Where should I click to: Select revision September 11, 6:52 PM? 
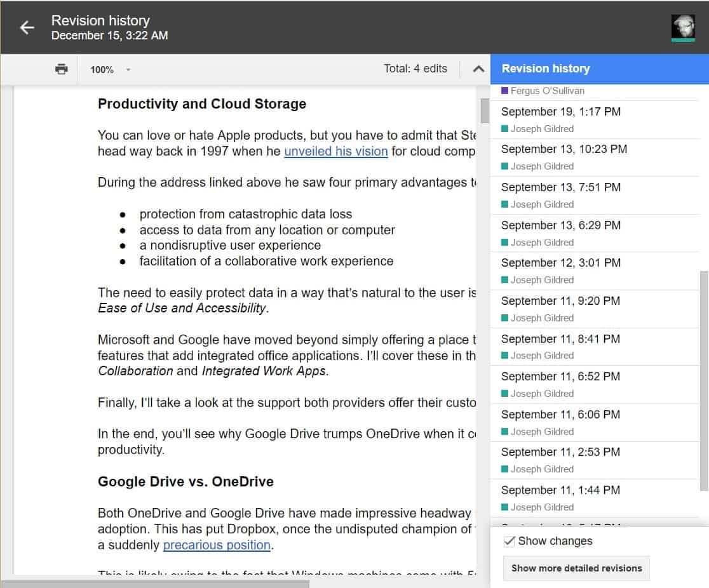point(595,384)
